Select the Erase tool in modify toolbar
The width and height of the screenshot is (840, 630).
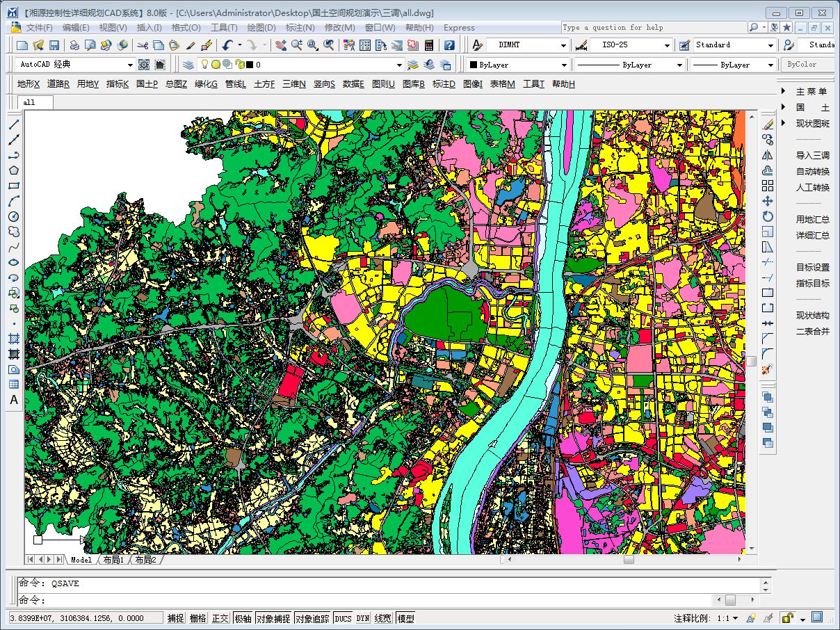(x=768, y=124)
